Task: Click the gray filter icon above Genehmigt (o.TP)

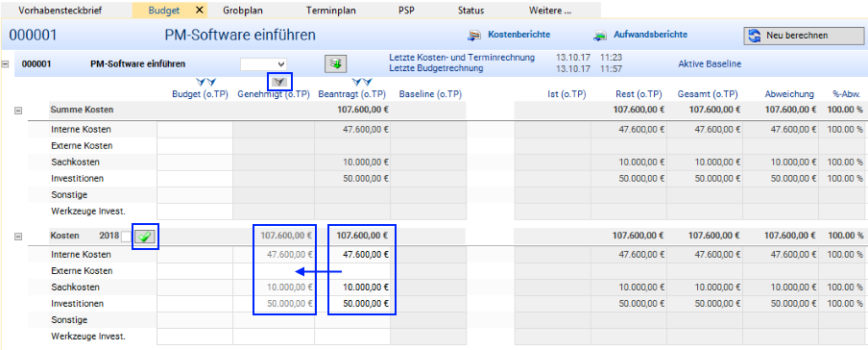Action: [x=280, y=82]
